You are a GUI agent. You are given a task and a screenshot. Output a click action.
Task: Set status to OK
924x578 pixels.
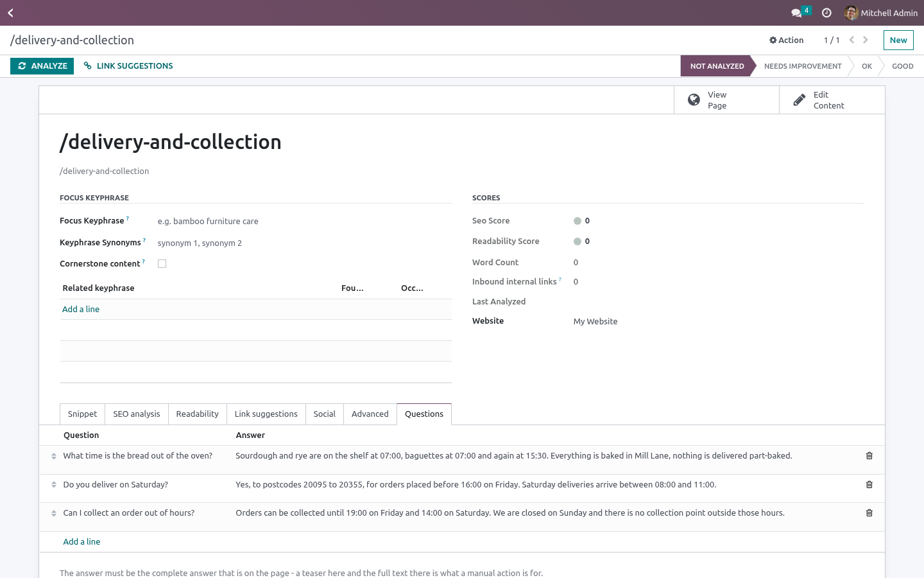click(x=866, y=66)
